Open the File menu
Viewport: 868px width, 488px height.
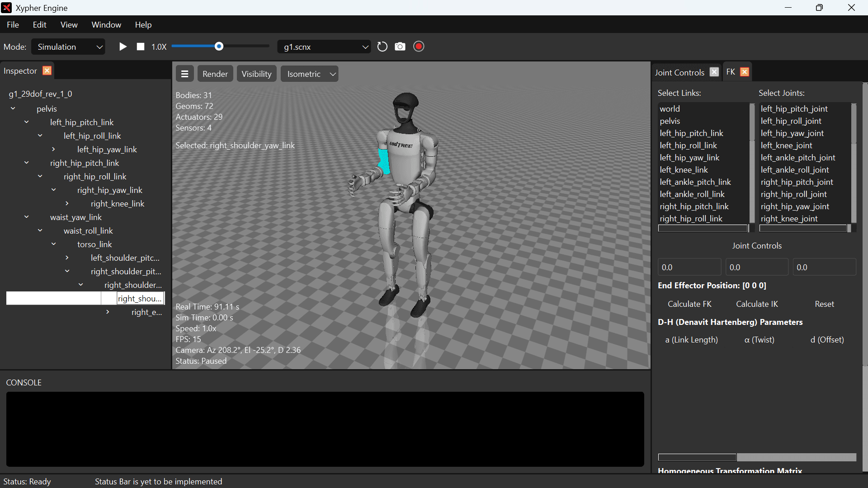(13, 24)
